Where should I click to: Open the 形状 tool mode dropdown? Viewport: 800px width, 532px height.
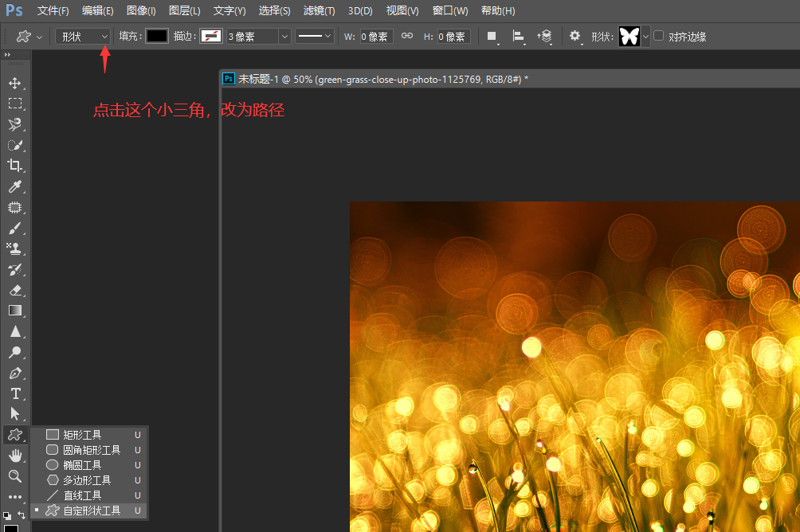83,37
